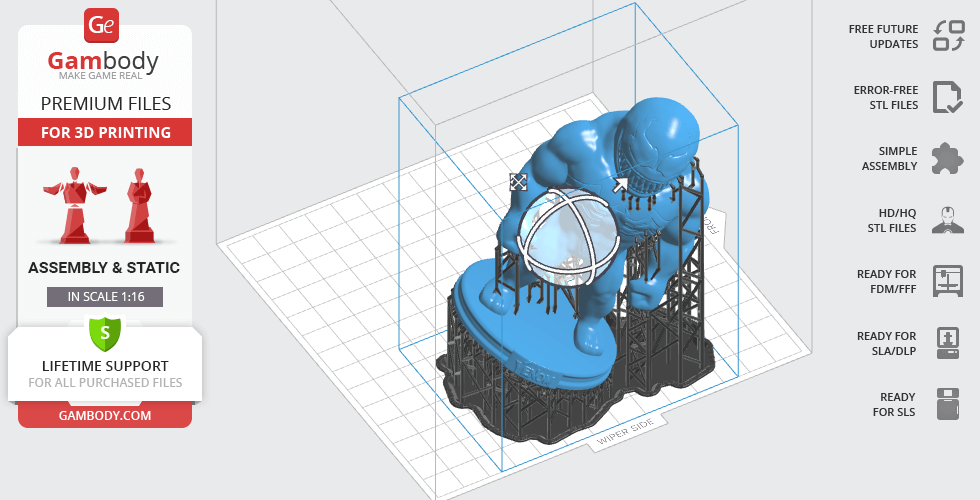This screenshot has width=980, height=500.
Task: Select the Error-Free STL Files icon
Action: click(x=947, y=97)
